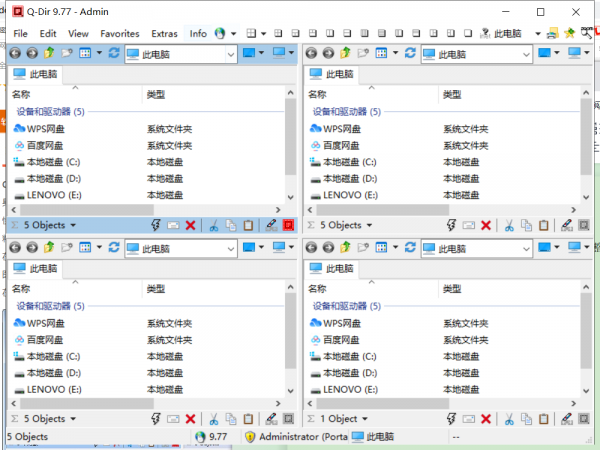Go back in the top-left pane
The width and height of the screenshot is (600, 450).
[x=15, y=53]
